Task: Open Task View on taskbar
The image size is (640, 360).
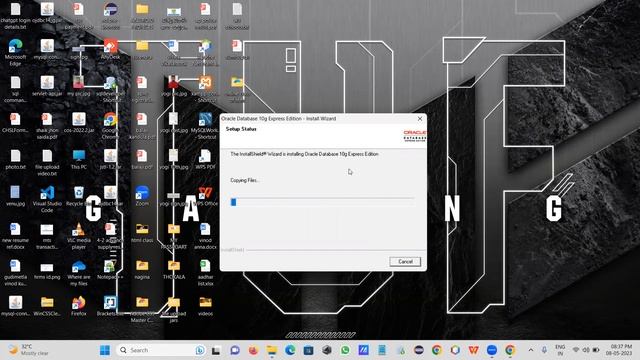Action: 216,350
